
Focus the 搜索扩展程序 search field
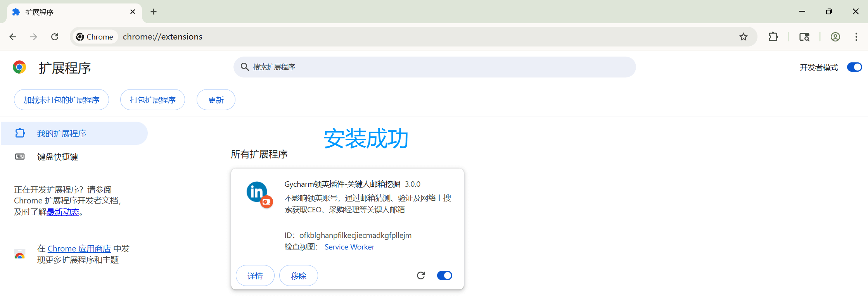tap(434, 67)
